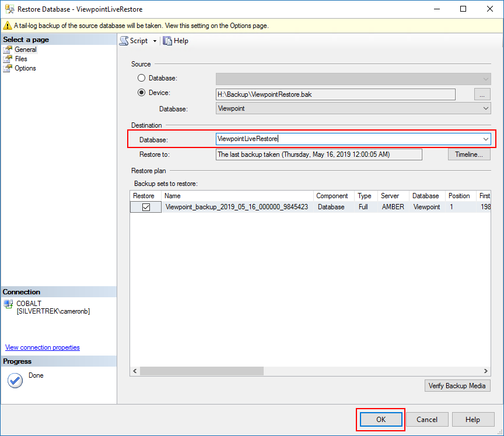Click the First column header
The image size is (504, 436).
pos(484,196)
